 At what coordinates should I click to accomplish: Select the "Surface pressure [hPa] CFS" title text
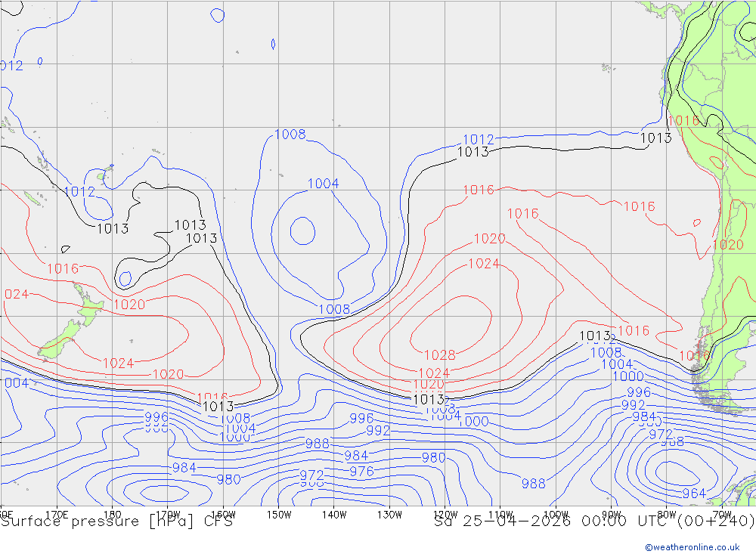[x=116, y=522]
